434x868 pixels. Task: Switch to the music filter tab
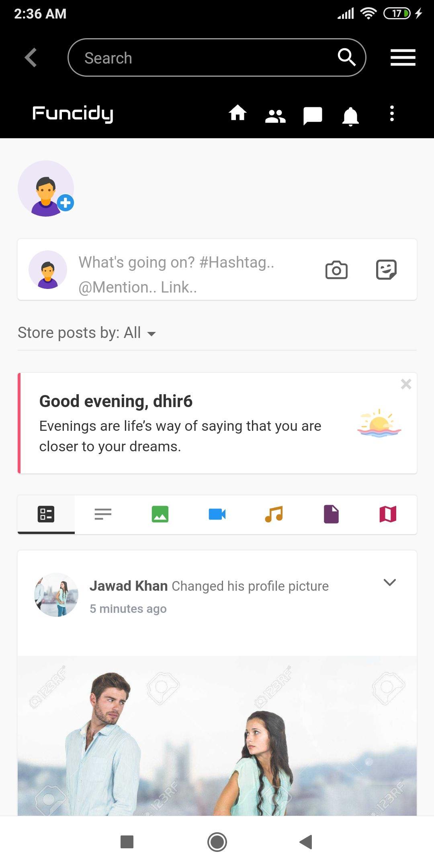[x=274, y=514]
